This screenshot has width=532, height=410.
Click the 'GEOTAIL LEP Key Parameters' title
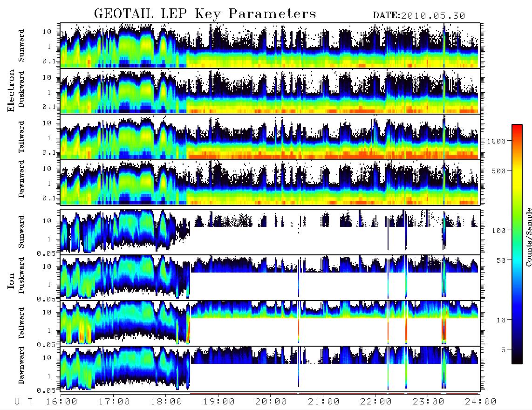pyautogui.click(x=205, y=14)
